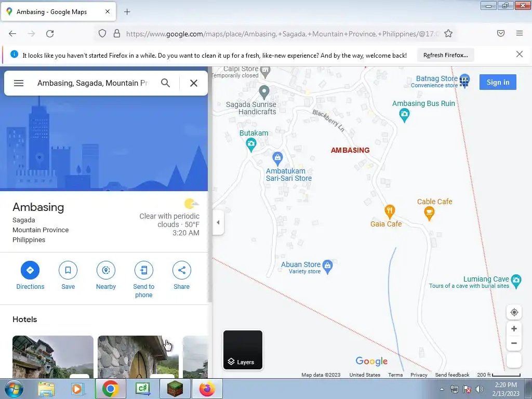Share the Ambasing location
This screenshot has height=399, width=532.
pos(181,275)
